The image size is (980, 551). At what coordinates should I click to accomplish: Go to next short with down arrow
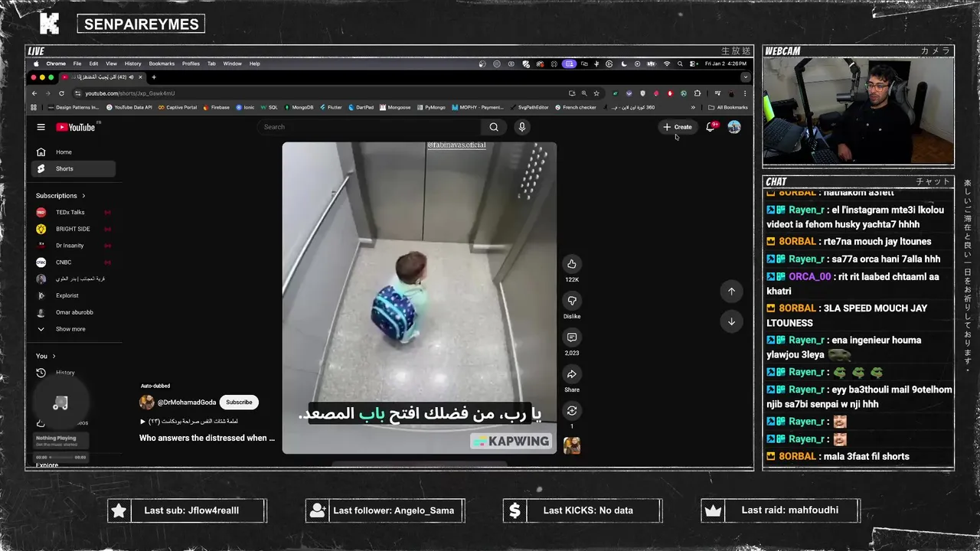click(731, 321)
